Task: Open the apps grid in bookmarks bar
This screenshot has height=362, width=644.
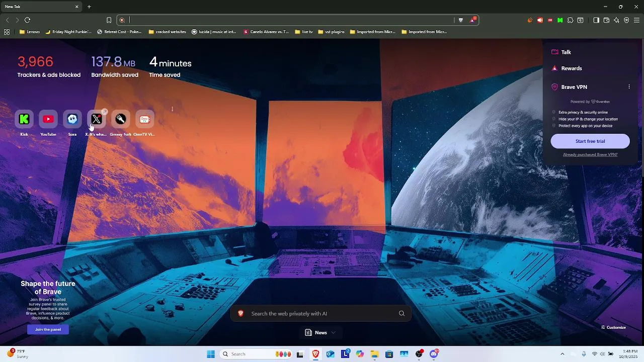Action: click(7, 32)
